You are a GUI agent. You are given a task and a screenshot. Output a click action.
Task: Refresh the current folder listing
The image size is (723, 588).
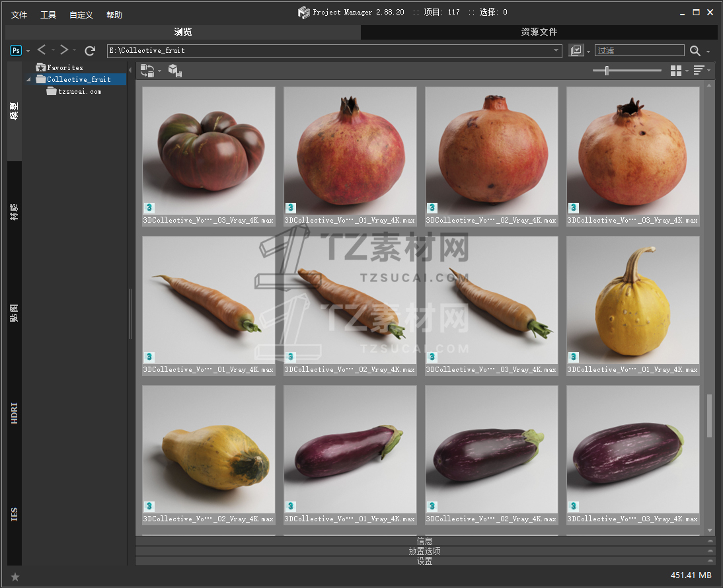pyautogui.click(x=90, y=50)
